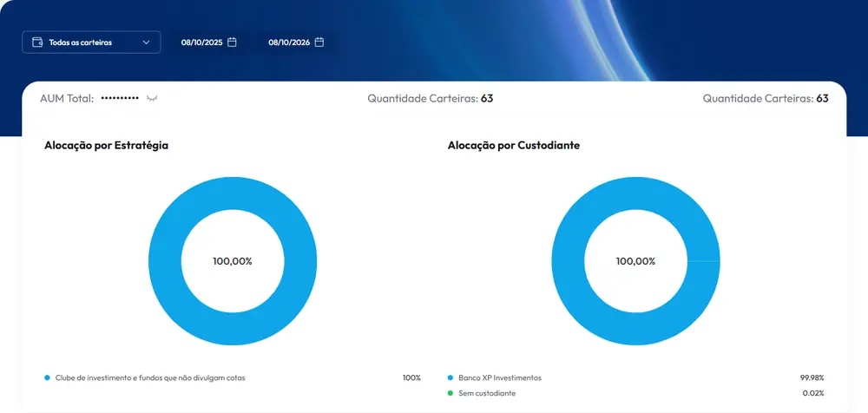The height and width of the screenshot is (413, 868).
Task: Click the 100% value in Estratégia legend
Action: (411, 377)
